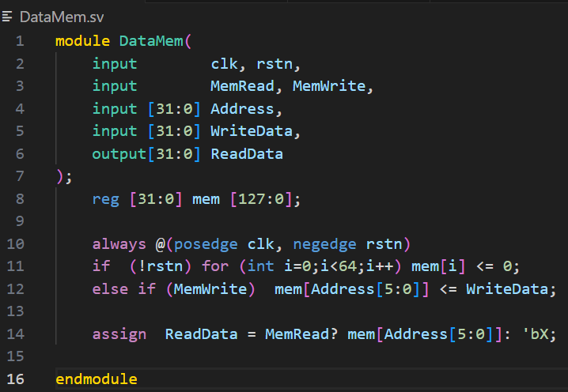
Task: Click line number 8 in the gutter
Action: 19,199
